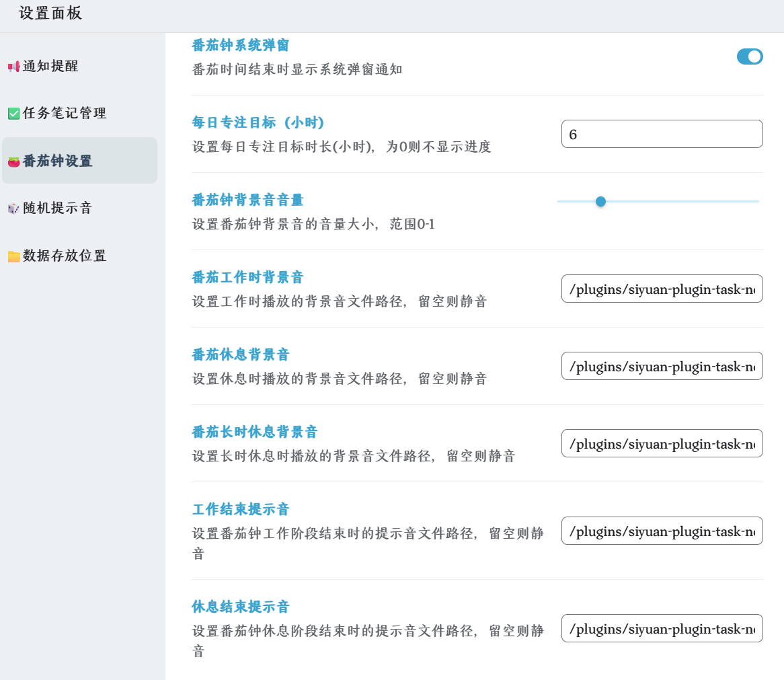The height and width of the screenshot is (680, 784).
Task: Edit the 番茄休息背景音 file path field
Action: pyautogui.click(x=662, y=367)
